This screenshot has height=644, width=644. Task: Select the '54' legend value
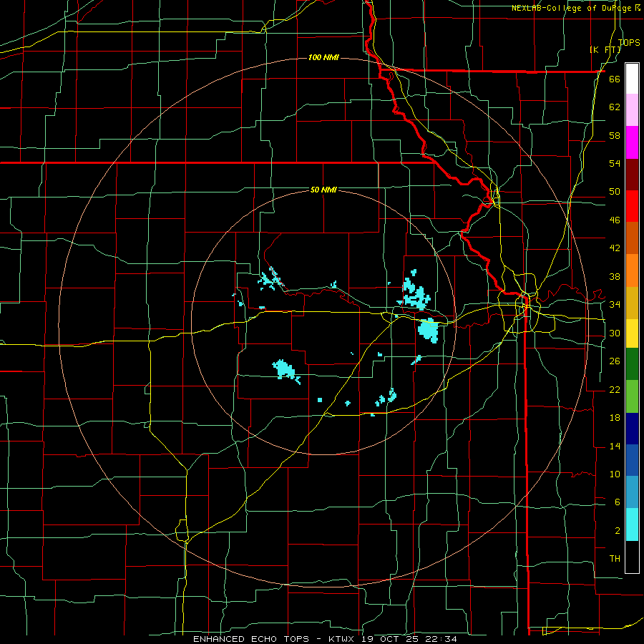[615, 163]
